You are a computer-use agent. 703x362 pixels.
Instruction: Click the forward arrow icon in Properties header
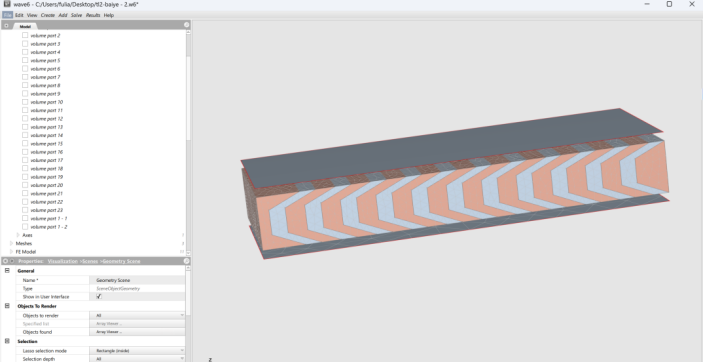(x=12, y=261)
